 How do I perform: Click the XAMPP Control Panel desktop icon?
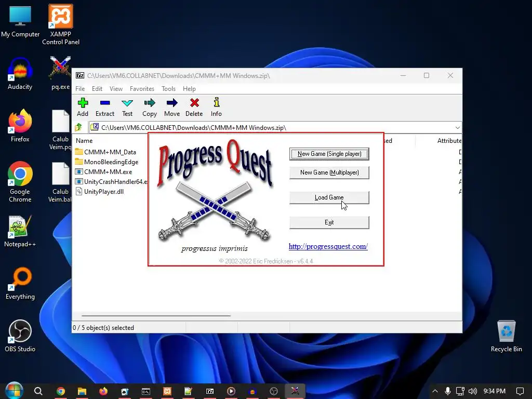61,16
